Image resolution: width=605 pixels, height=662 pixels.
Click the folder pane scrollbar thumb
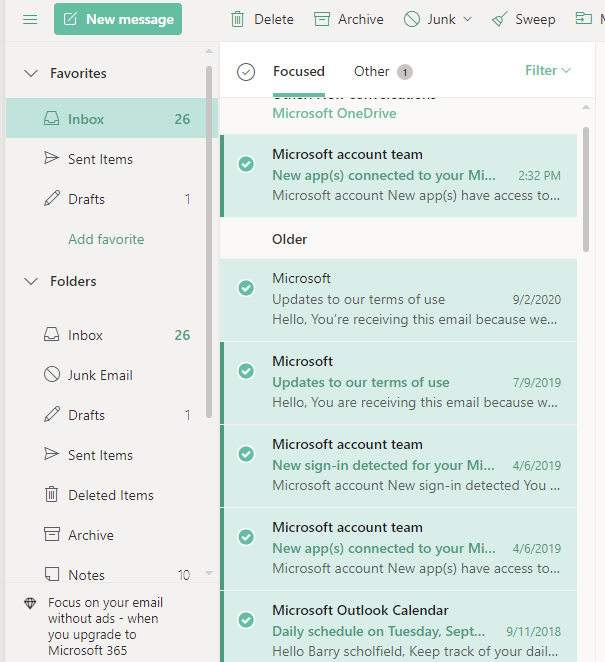[209, 242]
